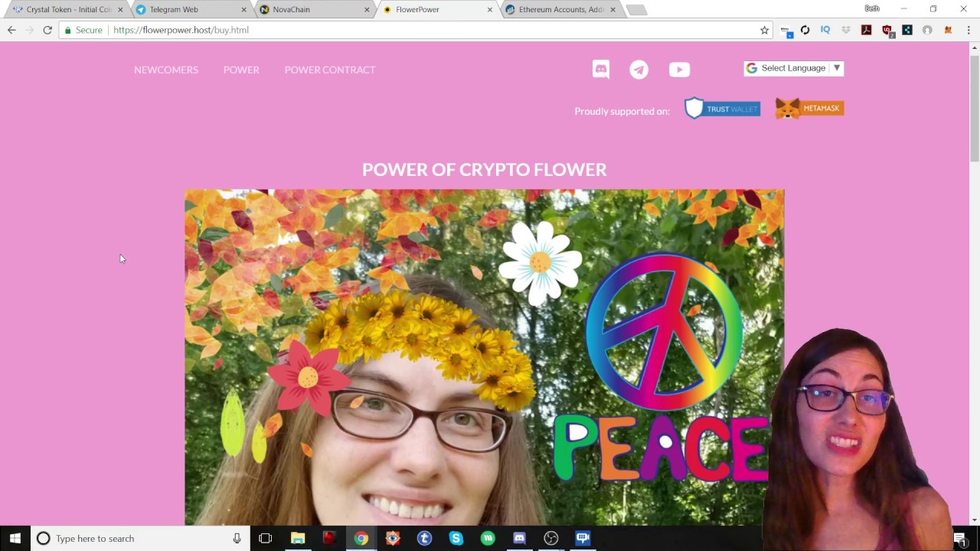This screenshot has width=980, height=551.
Task: Open the MetaMask fox extension in toolbar
Action: pos(948,30)
